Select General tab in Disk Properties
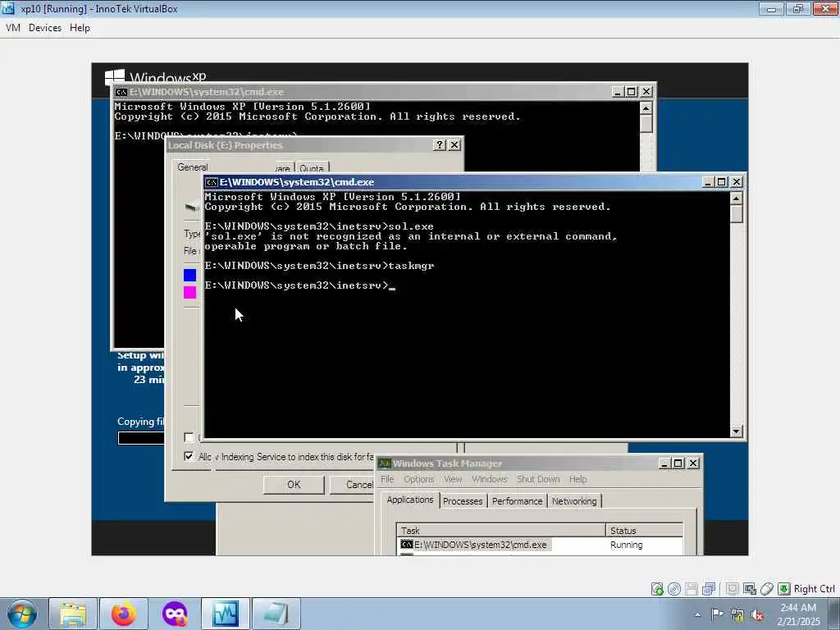Screen dimensions: 840x630 (193, 167)
